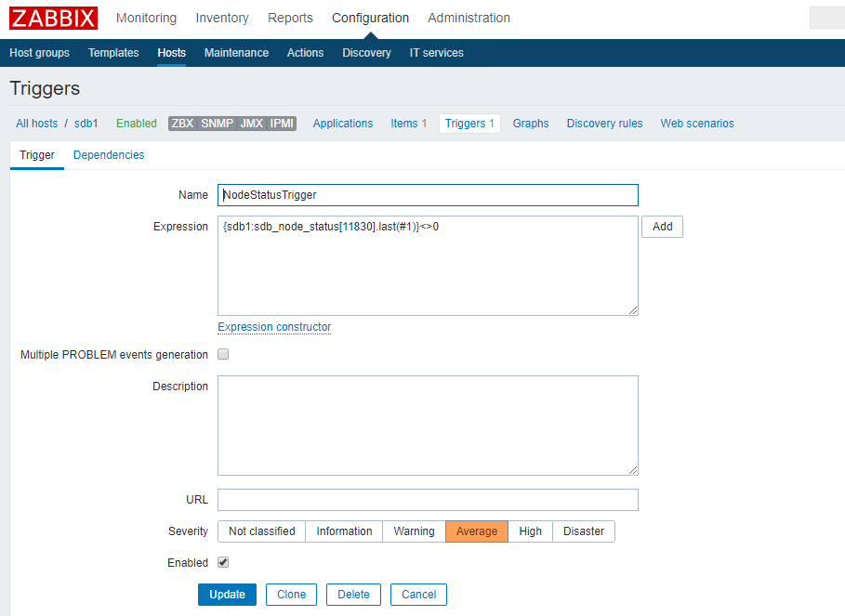This screenshot has height=616, width=845.
Task: Uncheck the Enabled checkbox
Action: [223, 562]
